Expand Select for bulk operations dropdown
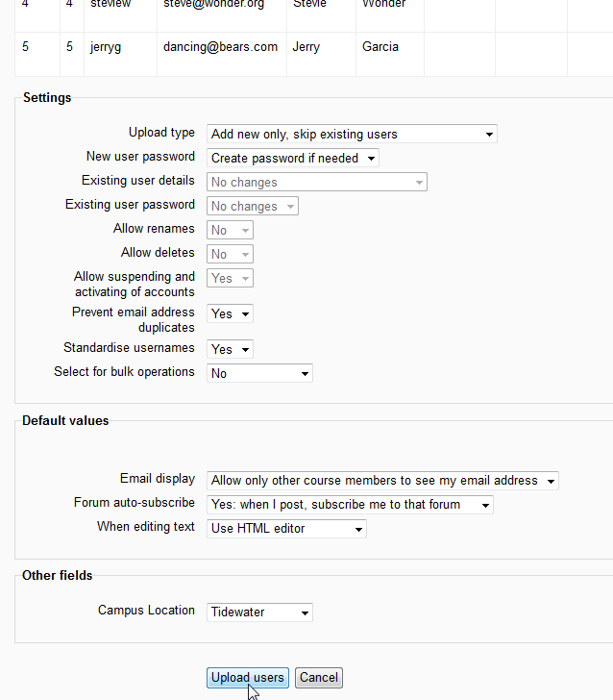The width and height of the screenshot is (613, 700). [259, 373]
